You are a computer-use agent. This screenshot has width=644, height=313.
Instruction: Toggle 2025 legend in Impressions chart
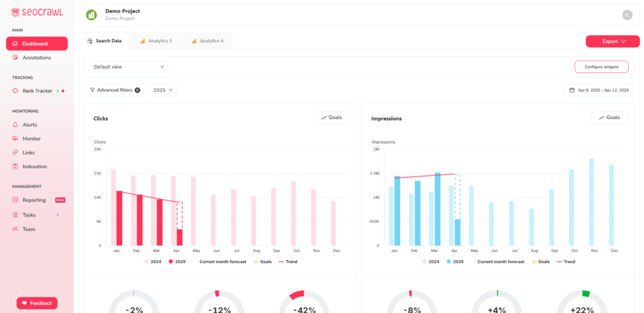[455, 261]
